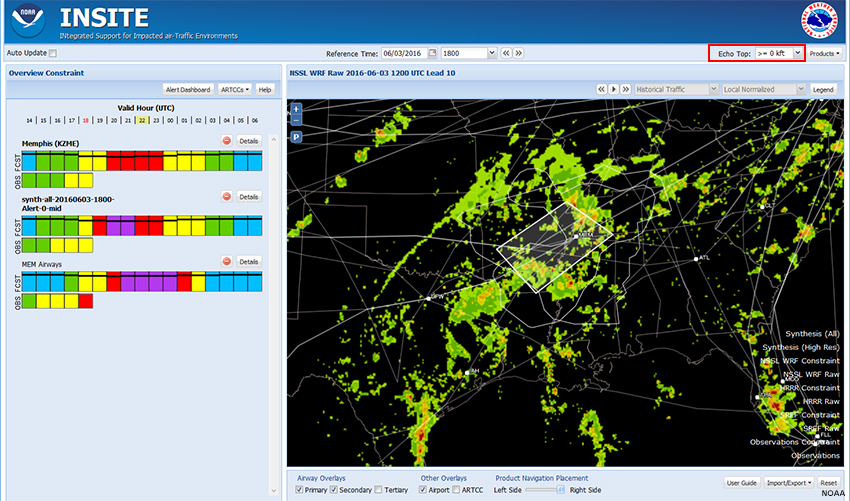Viewport: 850px width, 501px height.
Task: Click the CLT airport marker on map
Action: pos(762,207)
